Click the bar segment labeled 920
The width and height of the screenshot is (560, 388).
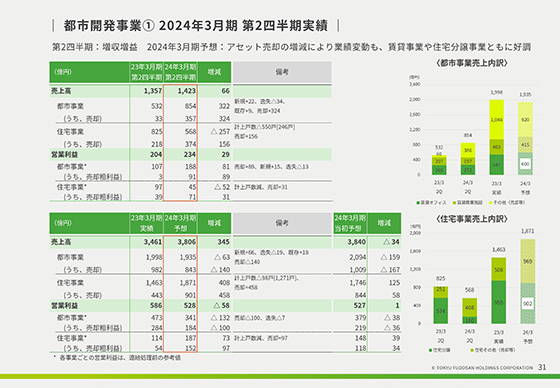[x=525, y=120]
